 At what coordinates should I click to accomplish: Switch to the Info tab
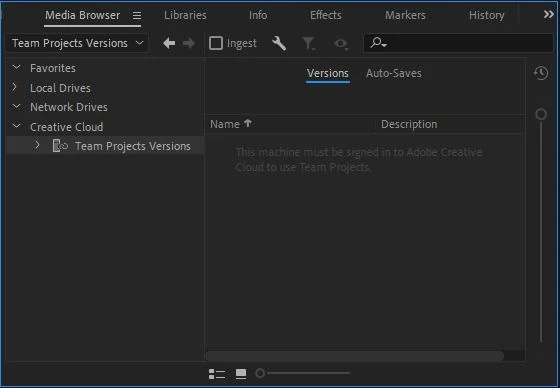point(258,15)
